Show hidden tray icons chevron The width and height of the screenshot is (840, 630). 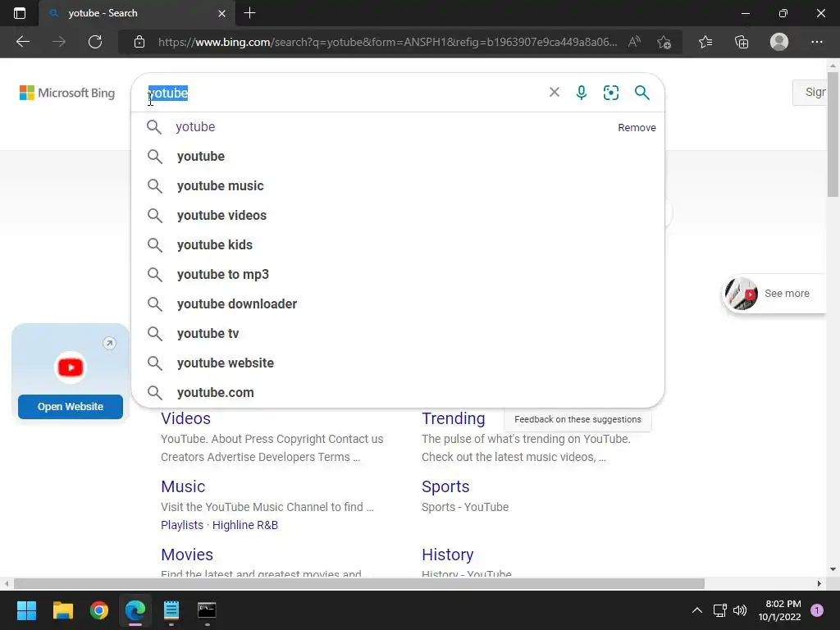pyautogui.click(x=697, y=610)
